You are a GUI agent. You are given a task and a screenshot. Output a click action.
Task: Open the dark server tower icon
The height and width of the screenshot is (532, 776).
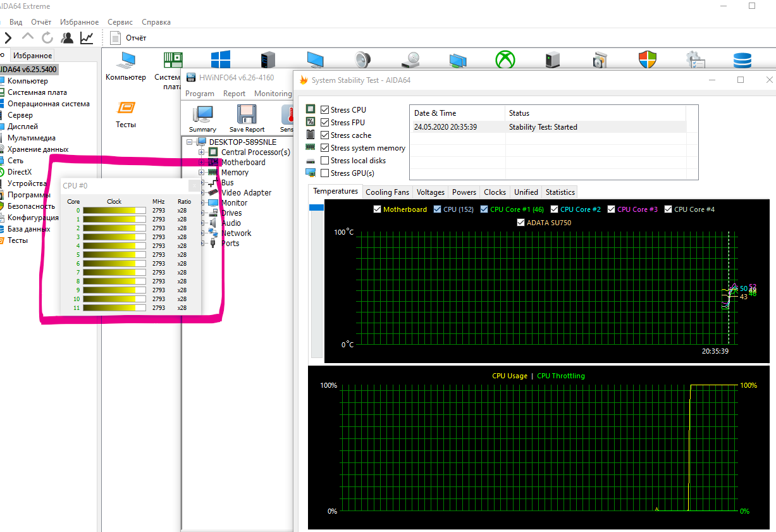pyautogui.click(x=268, y=60)
